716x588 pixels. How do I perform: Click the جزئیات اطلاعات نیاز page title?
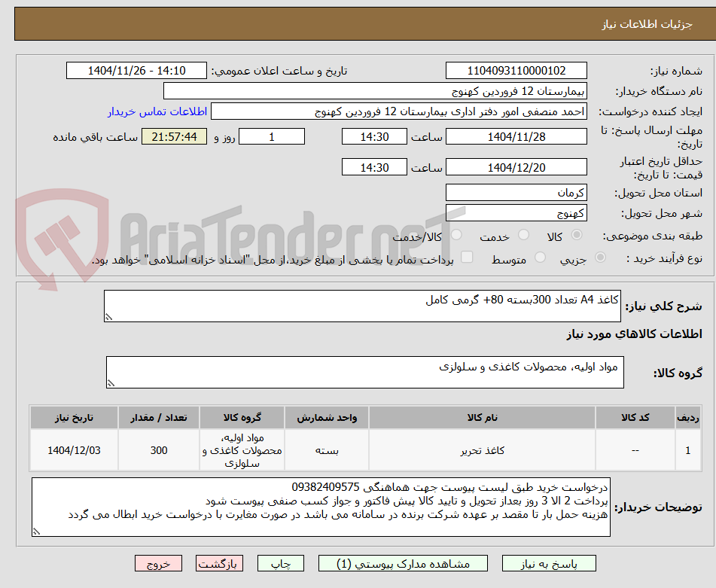tap(647, 24)
